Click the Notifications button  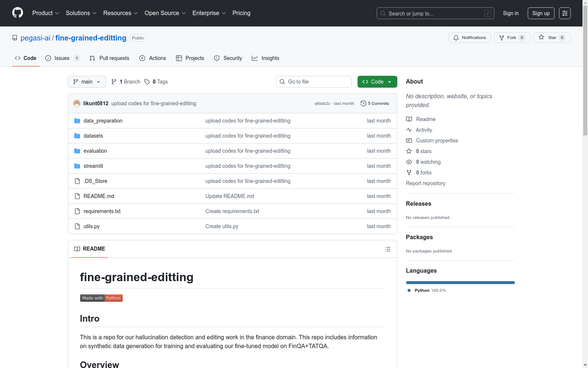pos(470,38)
